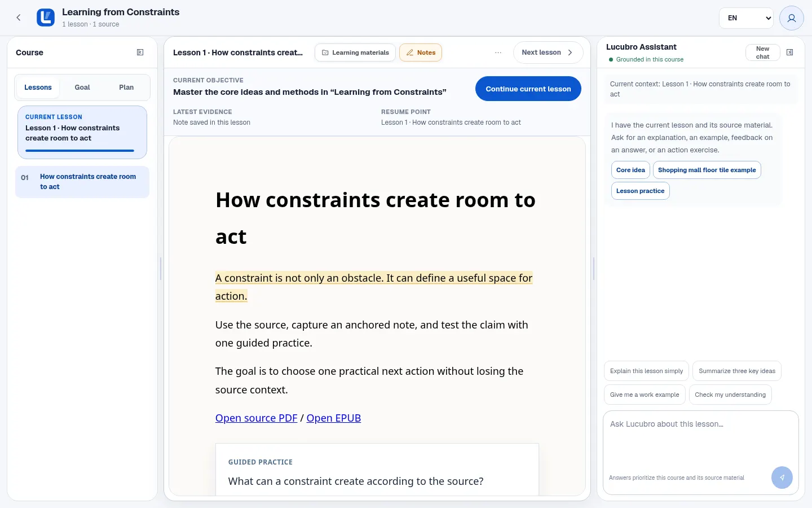The width and height of the screenshot is (812, 508).
Task: Click the truncated Lesson 1 title header
Action: 238,52
